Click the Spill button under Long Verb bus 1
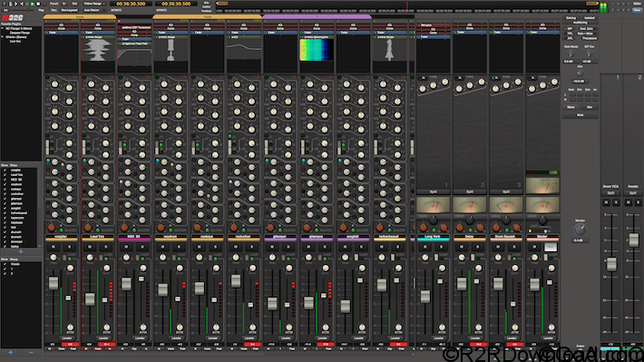Viewport: 644px width, 362px height. coord(433,192)
